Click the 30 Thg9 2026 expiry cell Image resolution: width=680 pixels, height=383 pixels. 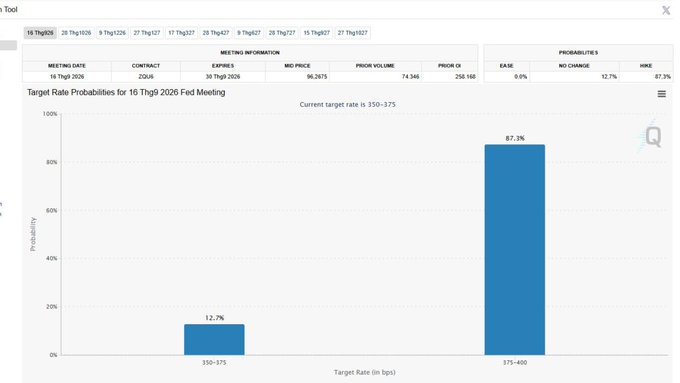point(223,77)
